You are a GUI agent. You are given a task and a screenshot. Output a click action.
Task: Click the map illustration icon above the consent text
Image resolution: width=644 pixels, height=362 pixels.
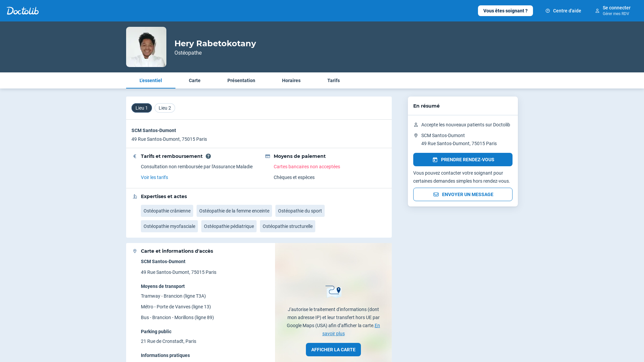point(333,291)
